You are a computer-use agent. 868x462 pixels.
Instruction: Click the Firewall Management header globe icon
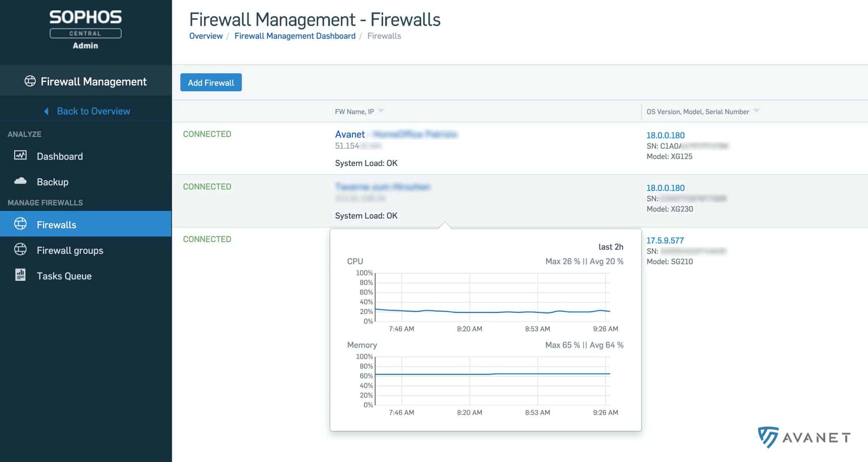point(30,81)
